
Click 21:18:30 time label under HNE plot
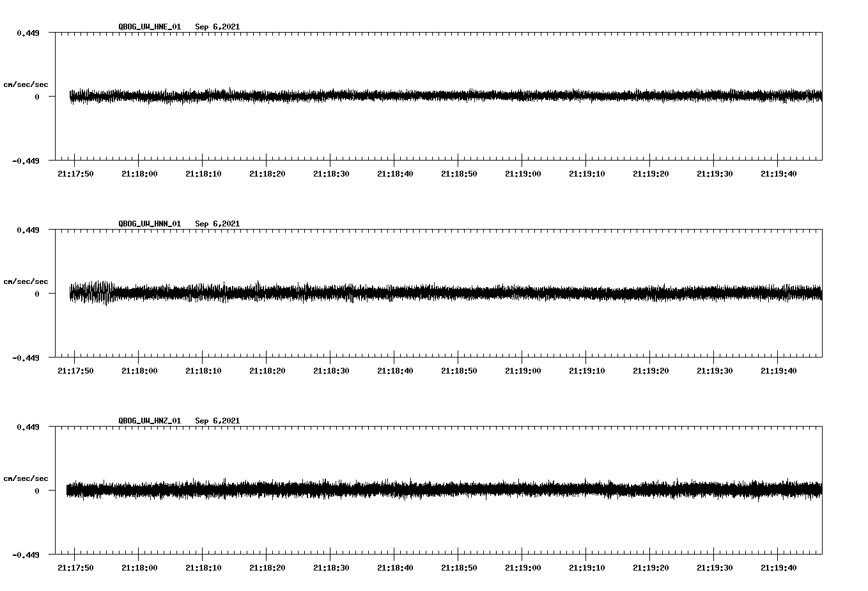(331, 174)
